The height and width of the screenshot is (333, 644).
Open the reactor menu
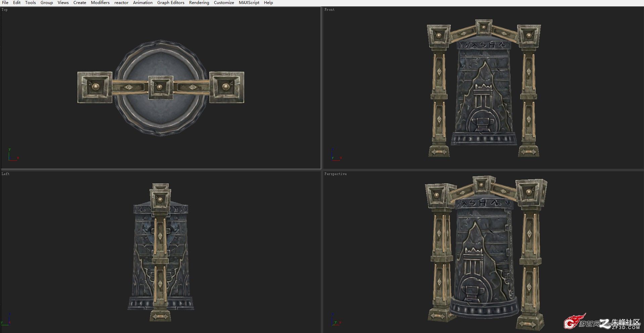[121, 3]
